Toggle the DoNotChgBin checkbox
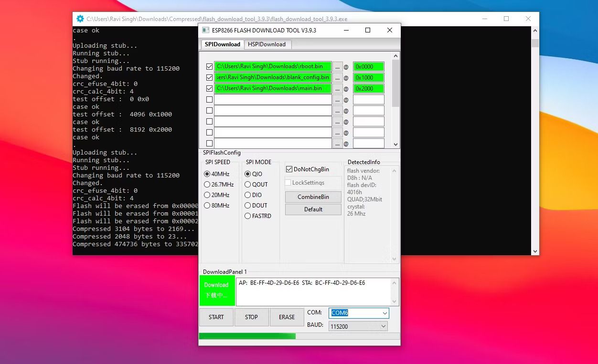This screenshot has width=598, height=364. 289,169
